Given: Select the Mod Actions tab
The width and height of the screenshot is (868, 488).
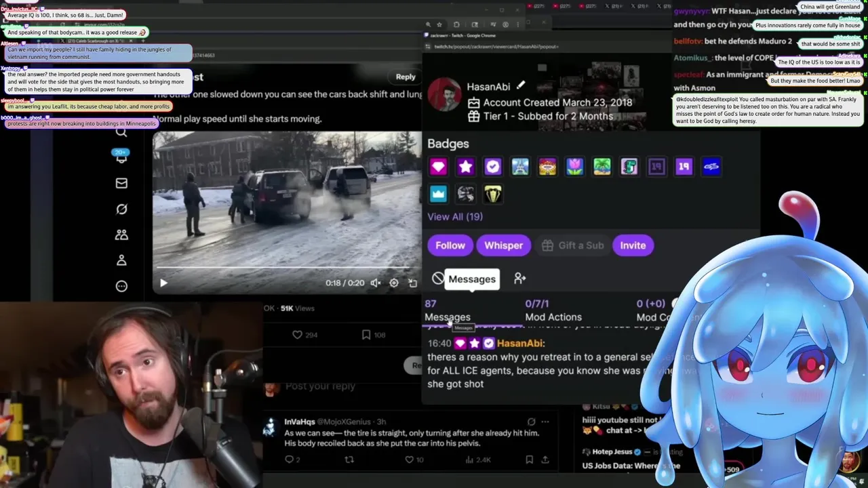Looking at the screenshot, I should 553,310.
